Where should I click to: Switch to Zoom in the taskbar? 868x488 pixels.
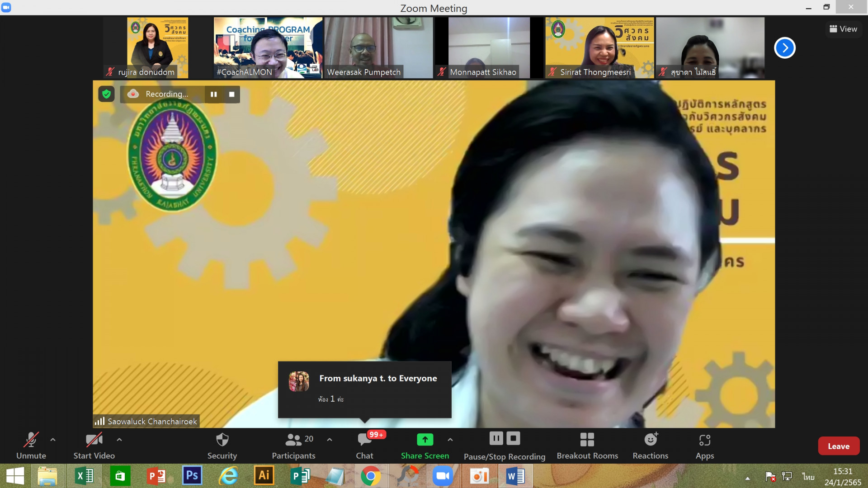[443, 476]
